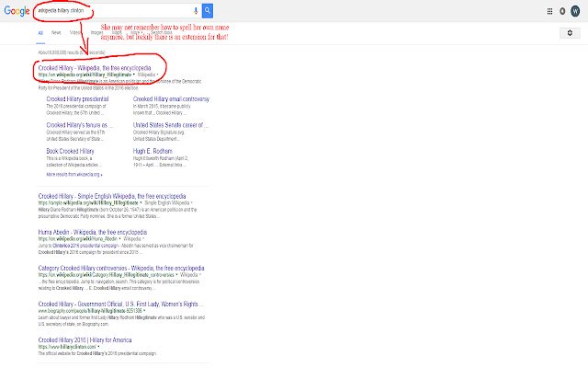
Task: Open the account avatar menu
Action: coord(575,11)
